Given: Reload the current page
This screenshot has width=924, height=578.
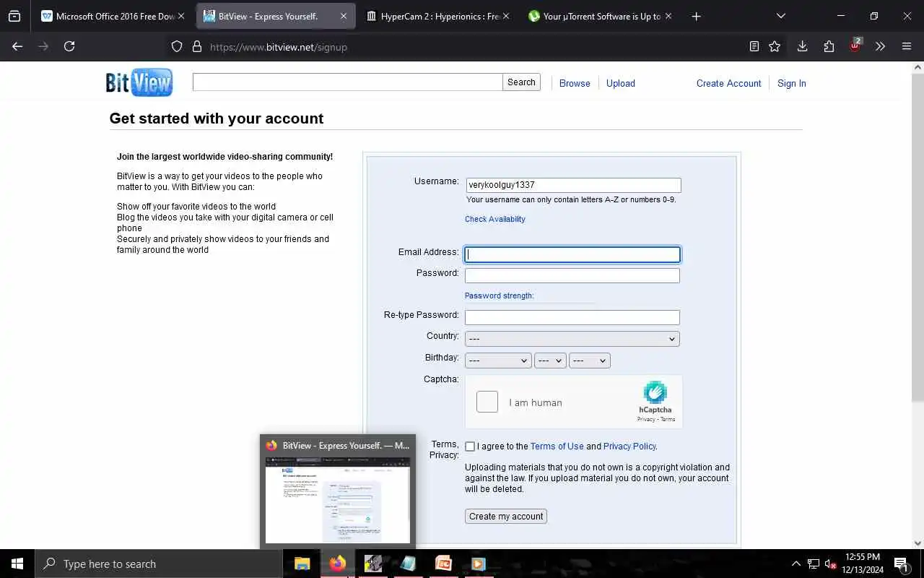Looking at the screenshot, I should [69, 46].
